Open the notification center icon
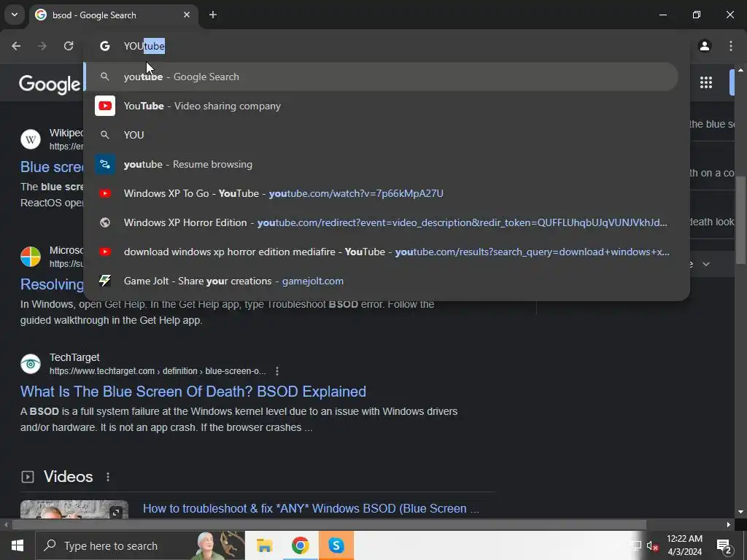Image resolution: width=747 pixels, height=560 pixels. coord(724,546)
